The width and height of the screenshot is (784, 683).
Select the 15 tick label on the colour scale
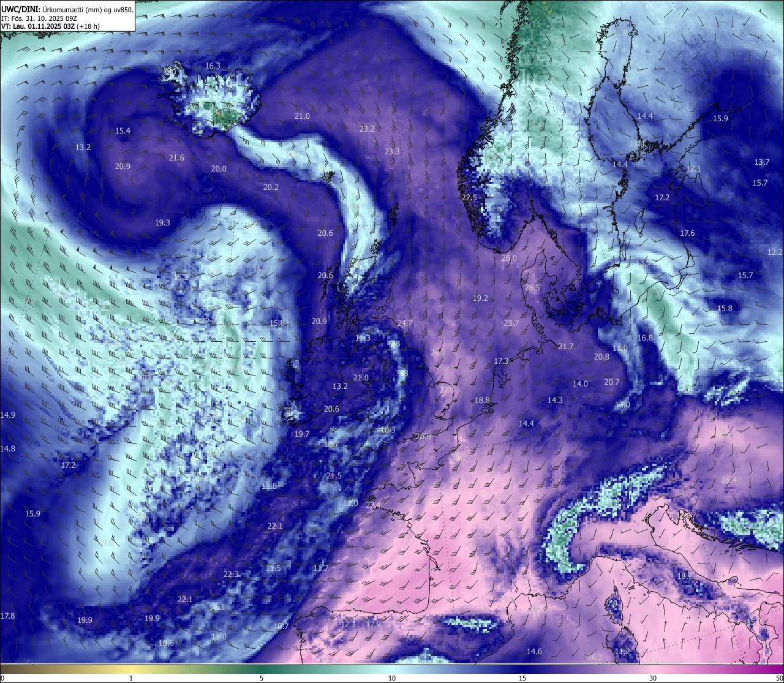point(522,678)
